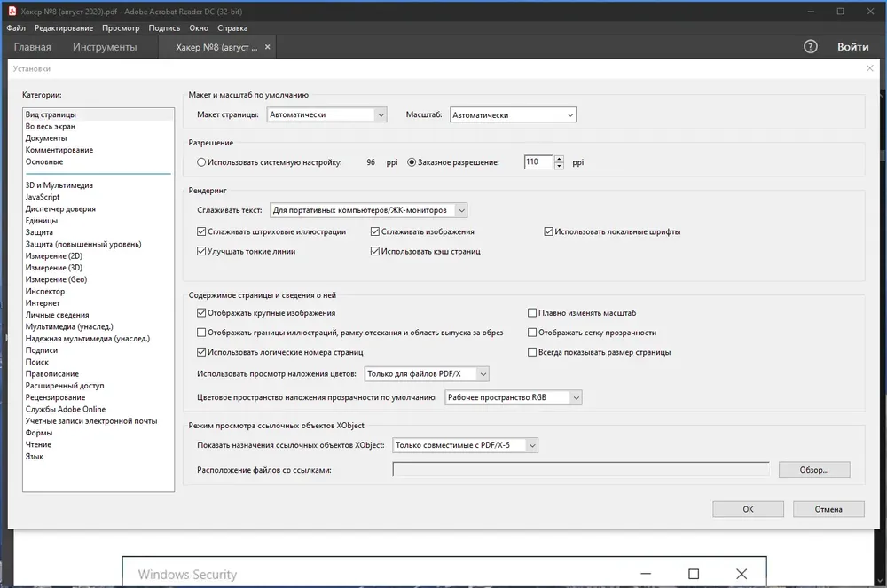Increase custom resolution with up arrow

(559, 159)
